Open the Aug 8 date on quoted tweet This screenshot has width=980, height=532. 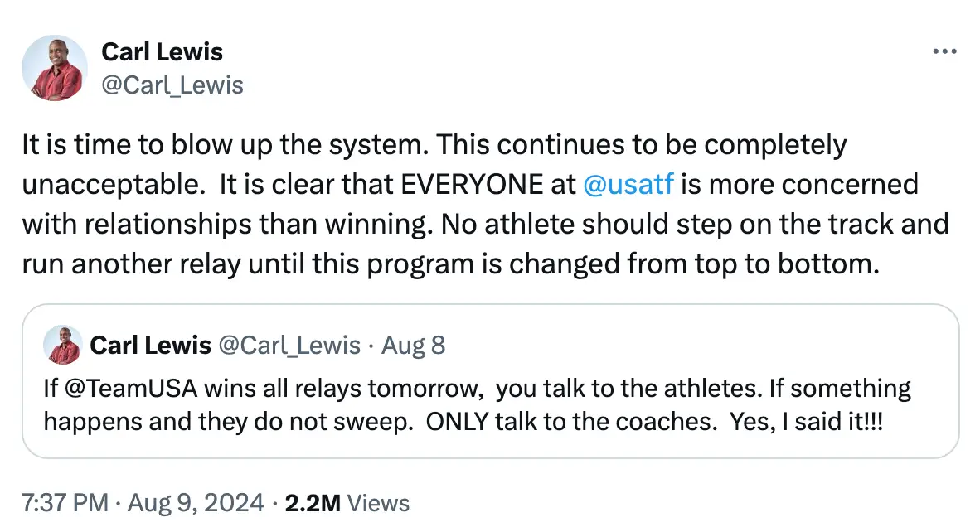413,345
